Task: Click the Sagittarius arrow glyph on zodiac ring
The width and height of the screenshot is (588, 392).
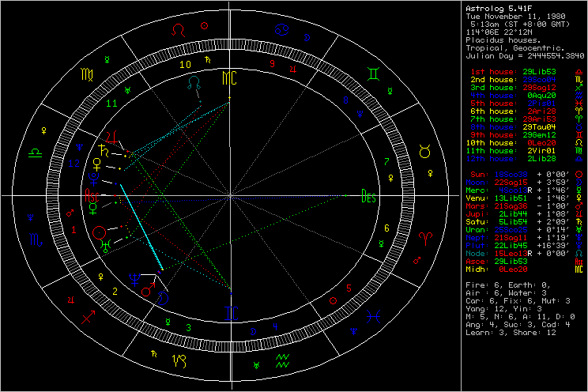Action: [88, 316]
